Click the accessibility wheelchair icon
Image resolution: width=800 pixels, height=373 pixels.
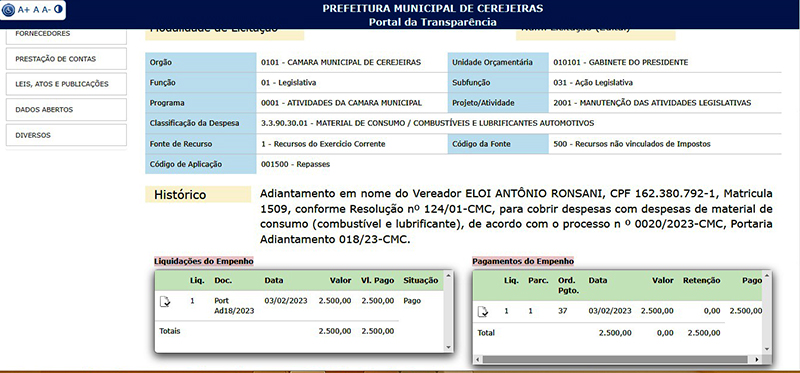[x=9, y=9]
